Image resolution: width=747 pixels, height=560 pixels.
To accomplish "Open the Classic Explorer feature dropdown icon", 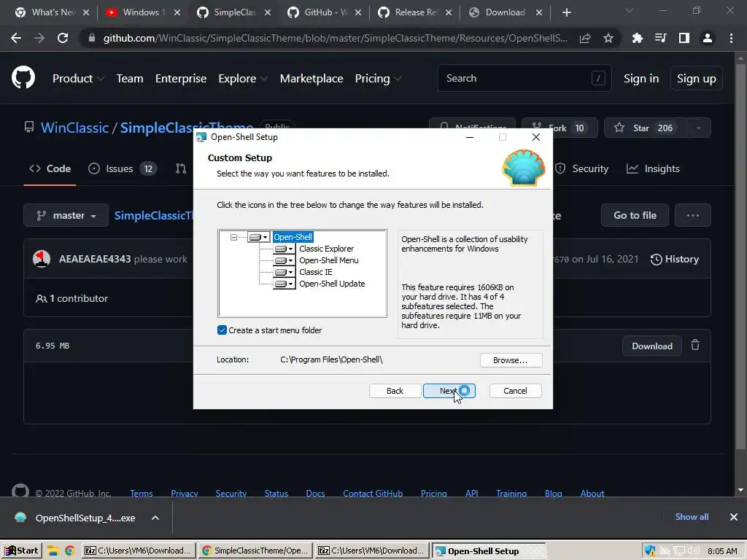I will point(284,249).
